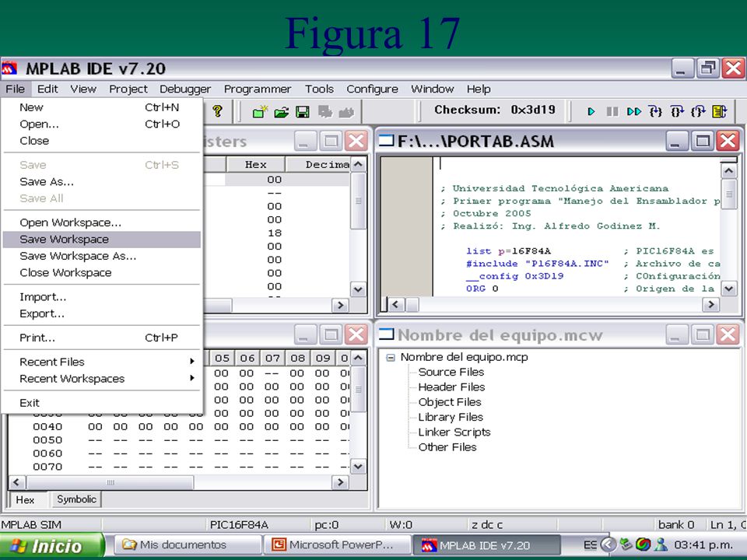The height and width of the screenshot is (560, 747).
Task: Show hidden tray icons with the chevron
Action: (608, 544)
